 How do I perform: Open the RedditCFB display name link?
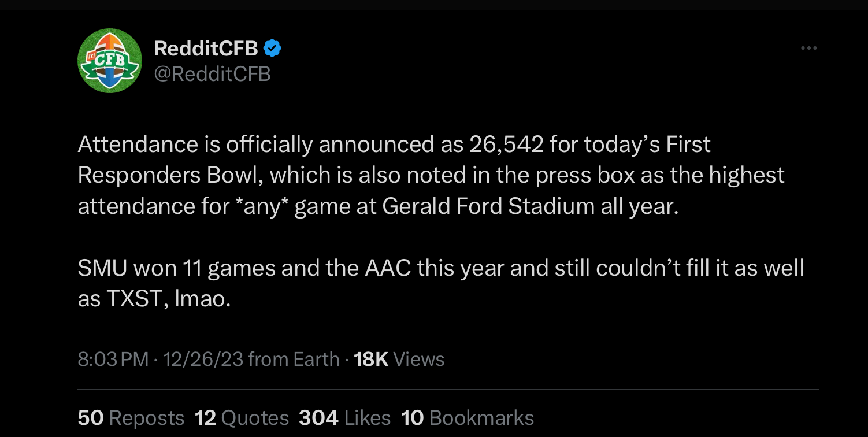click(x=206, y=49)
